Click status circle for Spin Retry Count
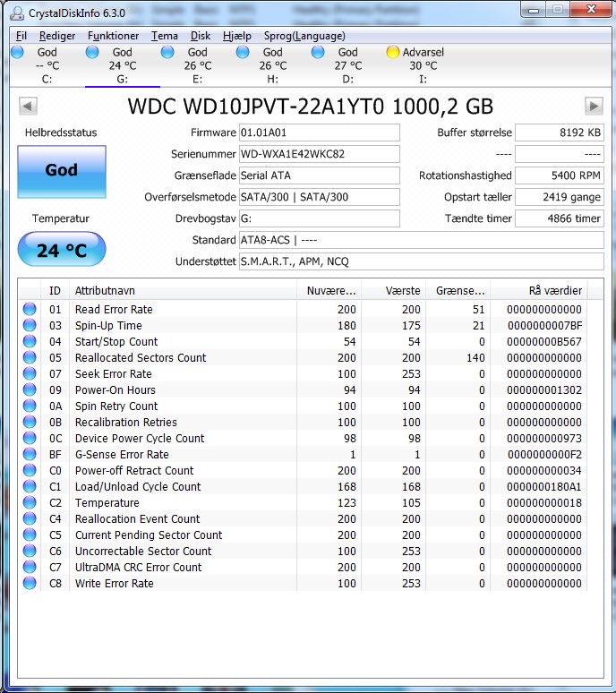This screenshot has height=693, width=616. [x=30, y=406]
